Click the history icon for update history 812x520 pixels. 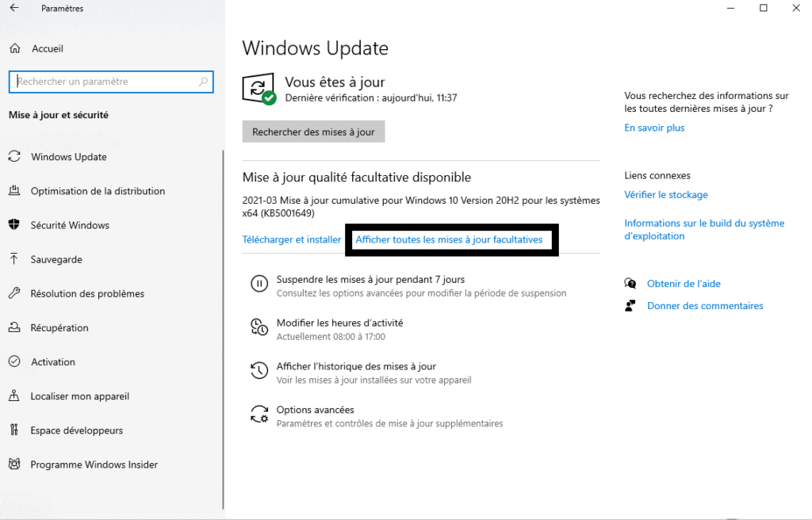coord(259,371)
